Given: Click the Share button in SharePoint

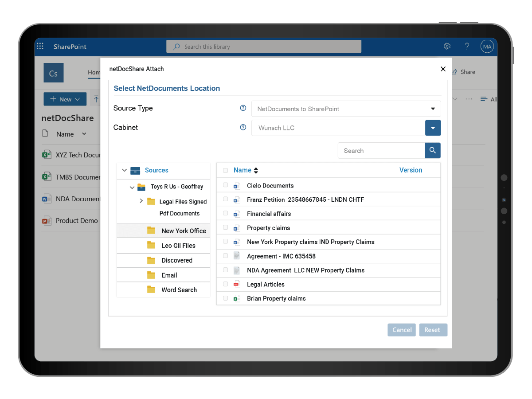Looking at the screenshot, I should click(x=464, y=72).
